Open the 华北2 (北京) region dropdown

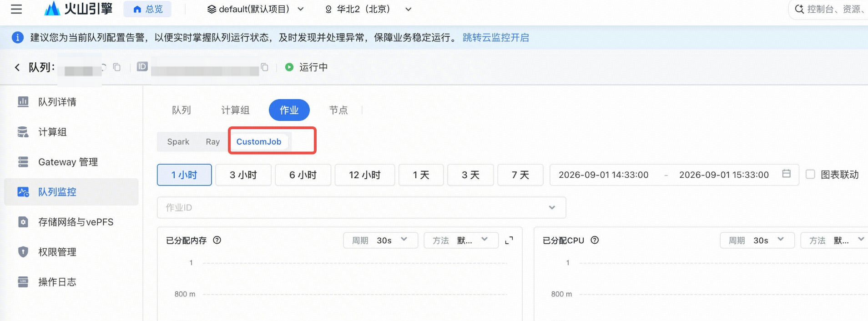[x=368, y=9]
